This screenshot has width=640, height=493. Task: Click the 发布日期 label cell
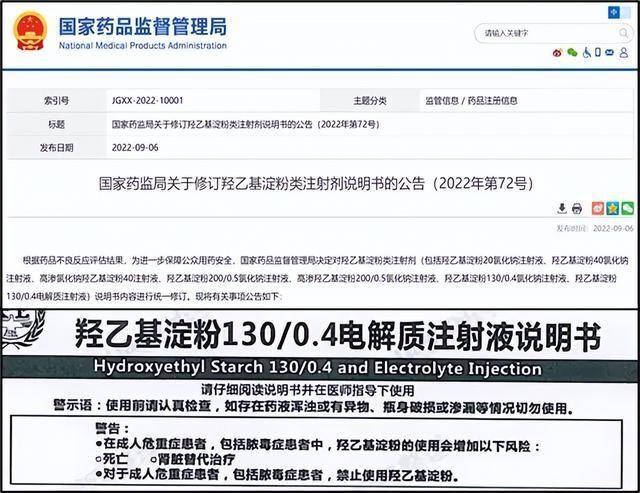pyautogui.click(x=56, y=148)
